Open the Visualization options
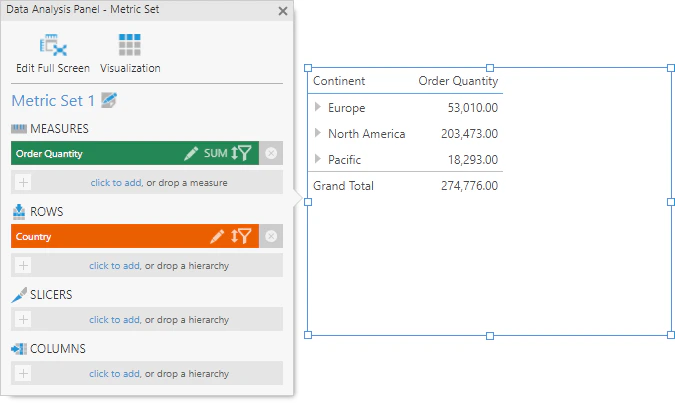The height and width of the screenshot is (403, 675). click(130, 53)
